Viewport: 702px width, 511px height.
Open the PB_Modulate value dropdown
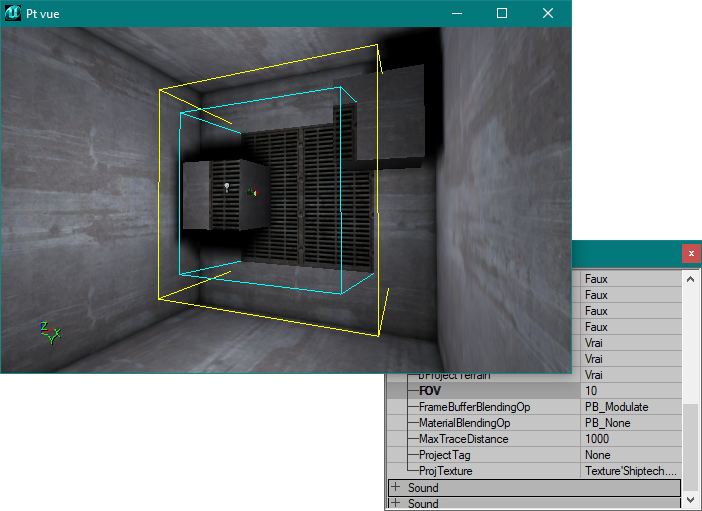coord(631,407)
